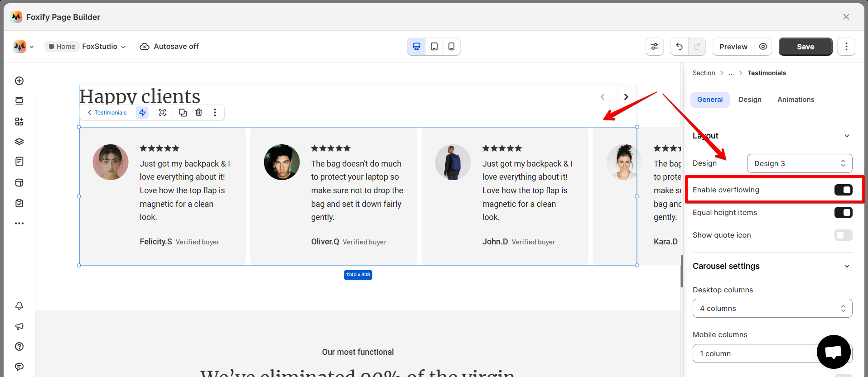This screenshot has width=868, height=377.
Task: Click the carousel next arrow button
Action: pos(626,97)
